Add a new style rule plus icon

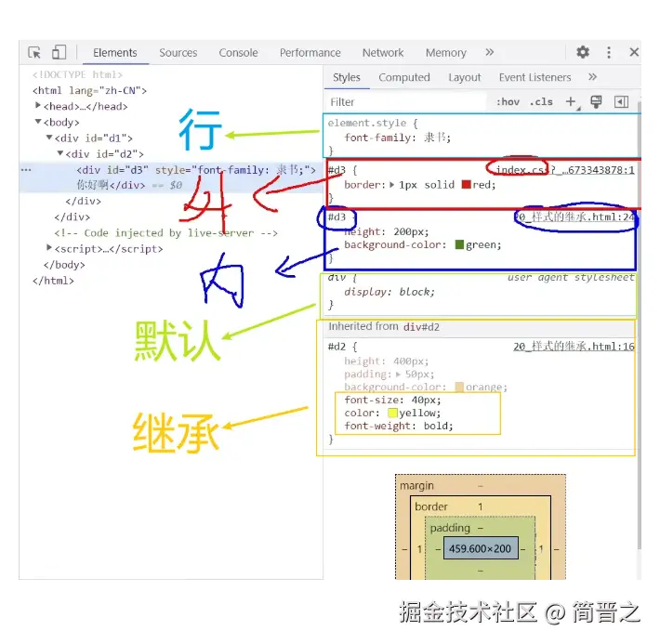click(571, 101)
